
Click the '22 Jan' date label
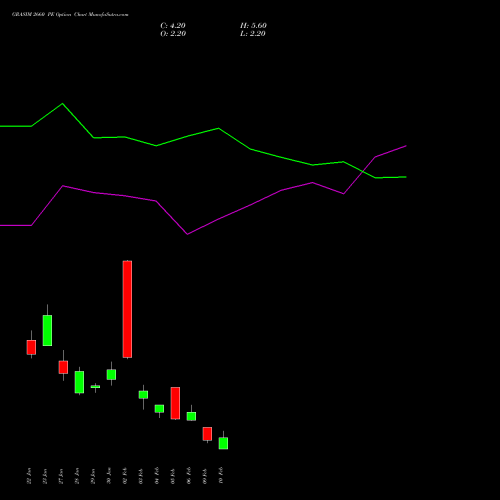click(x=29, y=476)
